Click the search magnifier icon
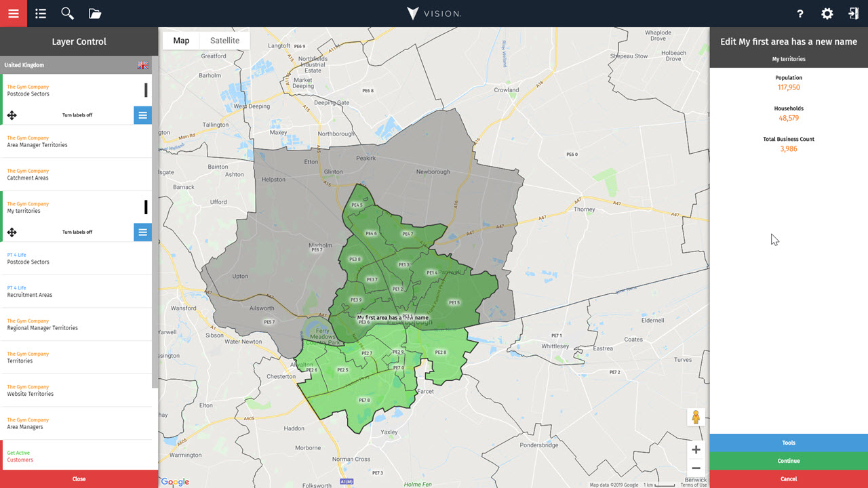Screen dimensions: 868x488 pos(67,14)
